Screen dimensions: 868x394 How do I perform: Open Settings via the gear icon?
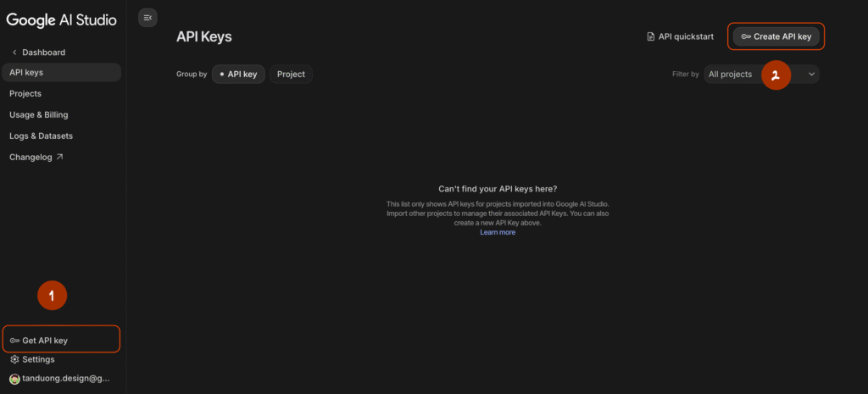pos(14,359)
